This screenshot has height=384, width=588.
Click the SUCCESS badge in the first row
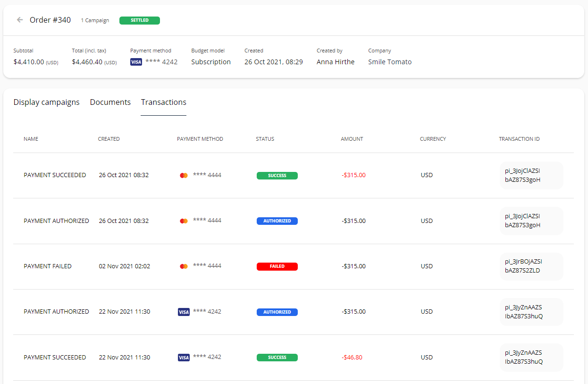pyautogui.click(x=277, y=175)
